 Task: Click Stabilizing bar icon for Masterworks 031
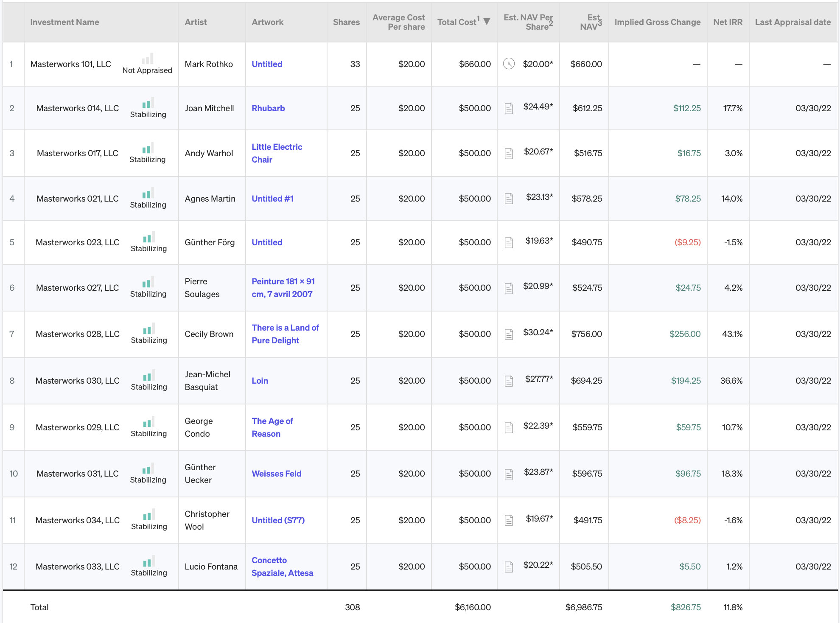tap(148, 468)
